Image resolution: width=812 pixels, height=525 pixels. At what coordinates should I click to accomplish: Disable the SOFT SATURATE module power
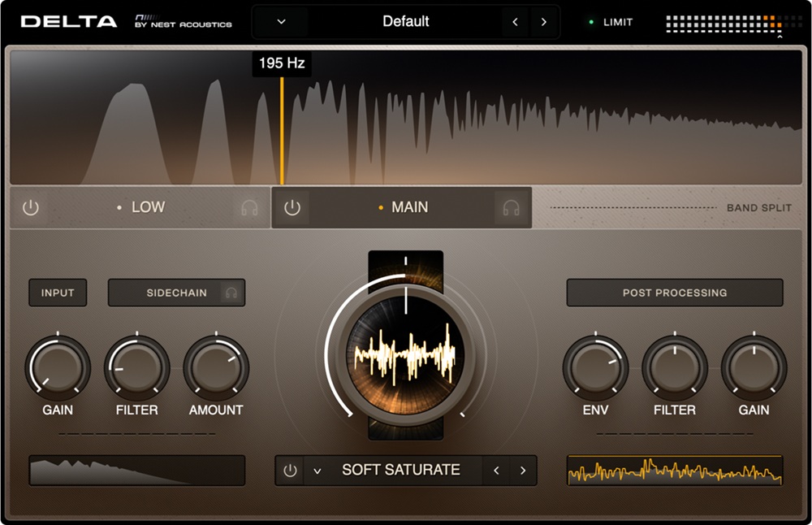(x=290, y=470)
